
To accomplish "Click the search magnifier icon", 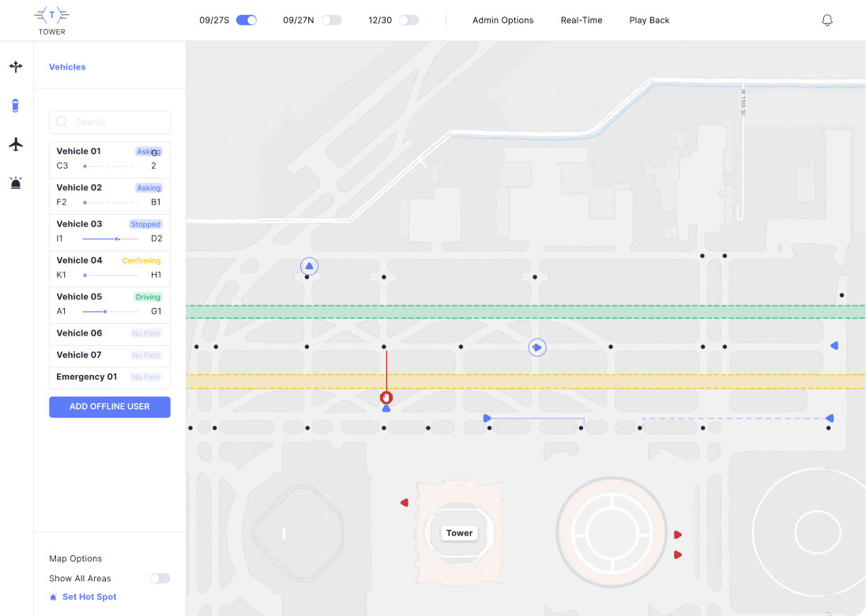I will point(62,122).
